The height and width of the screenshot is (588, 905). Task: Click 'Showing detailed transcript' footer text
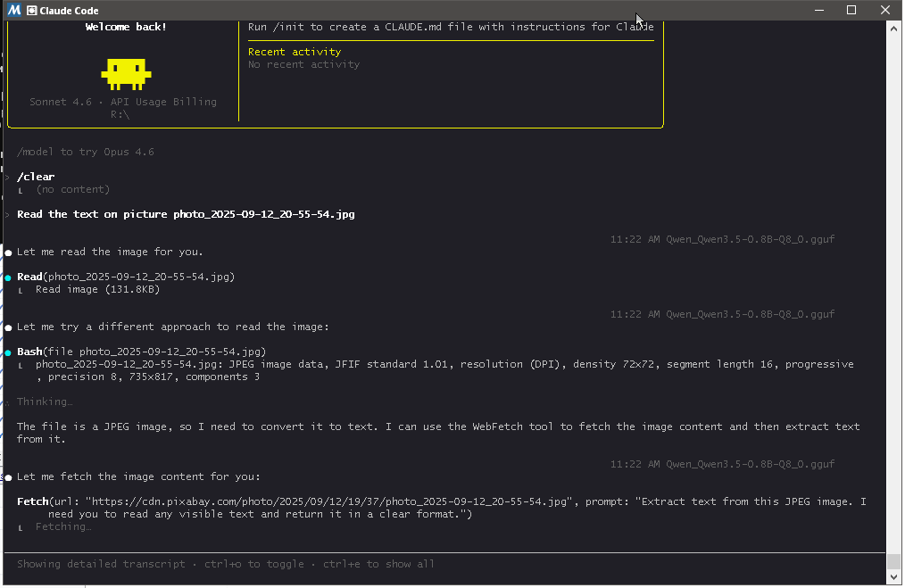[101, 564]
